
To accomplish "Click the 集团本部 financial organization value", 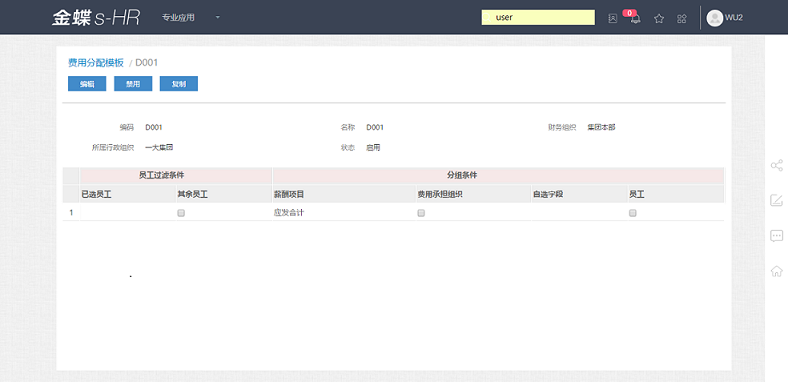I will pyautogui.click(x=602, y=128).
